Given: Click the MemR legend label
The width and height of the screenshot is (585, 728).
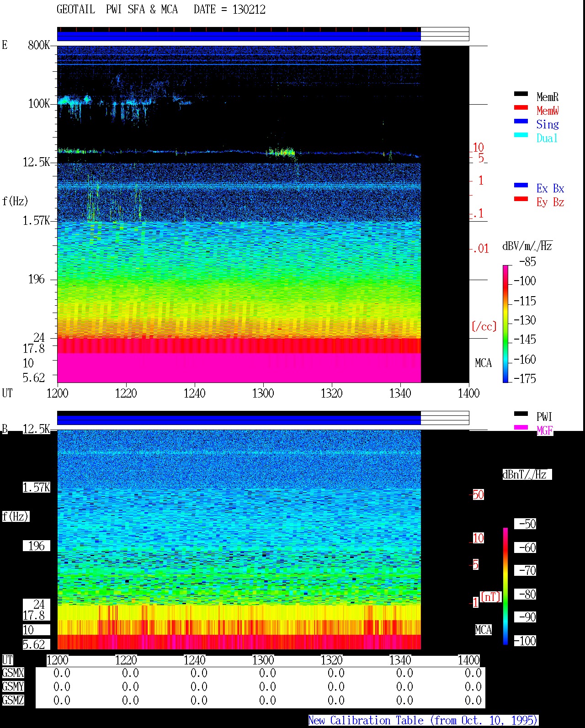Looking at the screenshot, I should [548, 97].
